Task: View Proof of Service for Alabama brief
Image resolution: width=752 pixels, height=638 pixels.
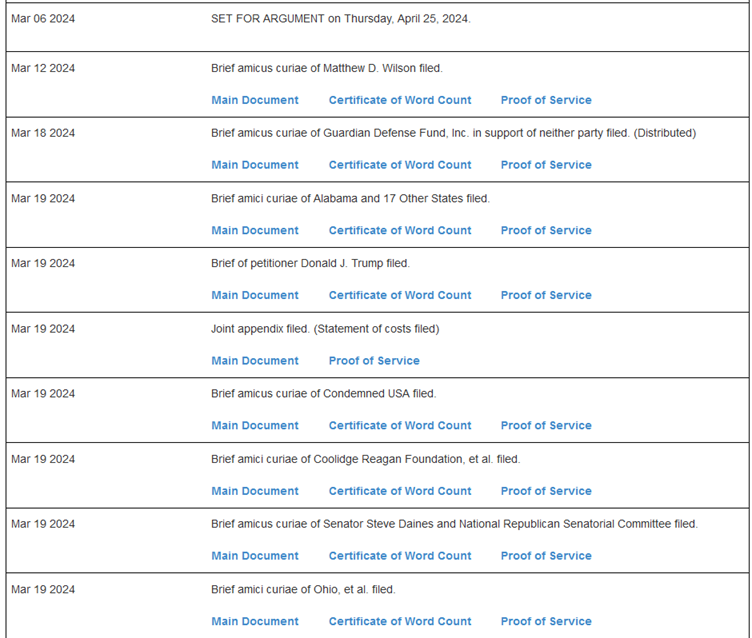Action: 546,231
